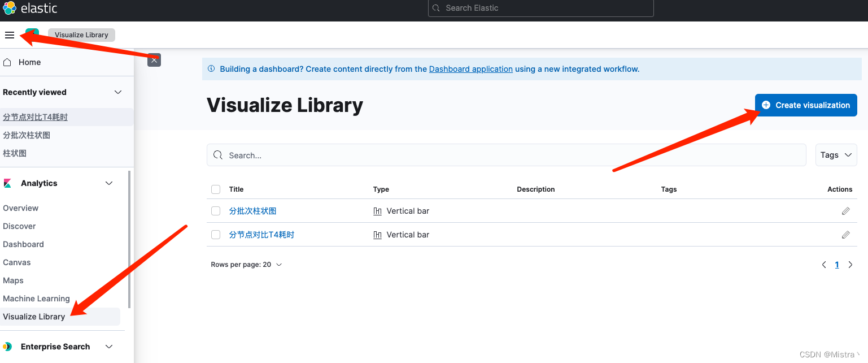Open Machine Learning in Analytics menu
Viewport: 868px width, 363px height.
36,299
